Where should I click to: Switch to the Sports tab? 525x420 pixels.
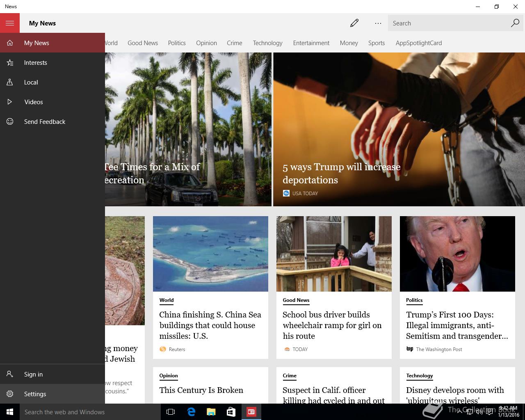tap(377, 43)
